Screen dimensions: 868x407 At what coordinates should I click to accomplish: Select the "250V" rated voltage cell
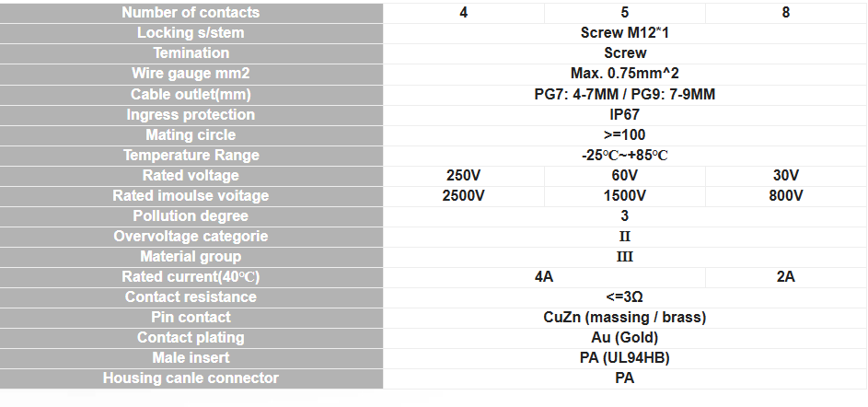click(x=463, y=176)
